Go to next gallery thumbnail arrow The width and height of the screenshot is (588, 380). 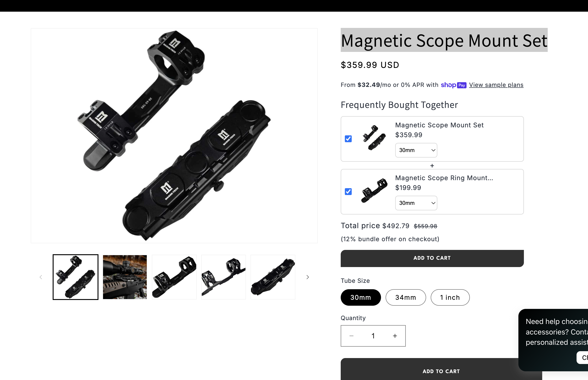[x=308, y=277]
